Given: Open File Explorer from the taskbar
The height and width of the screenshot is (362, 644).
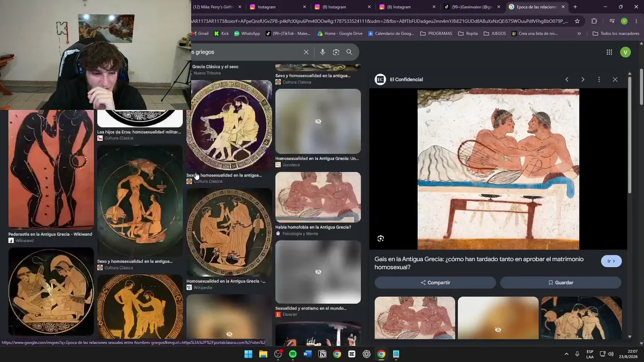Looking at the screenshot, I should [263, 354].
